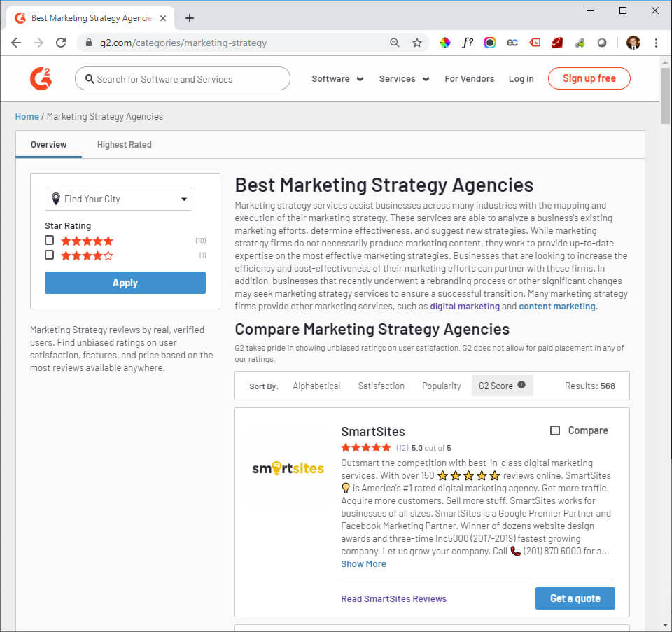Open the gray globe extension icon
Viewport: 672px width, 632px height.
click(602, 43)
